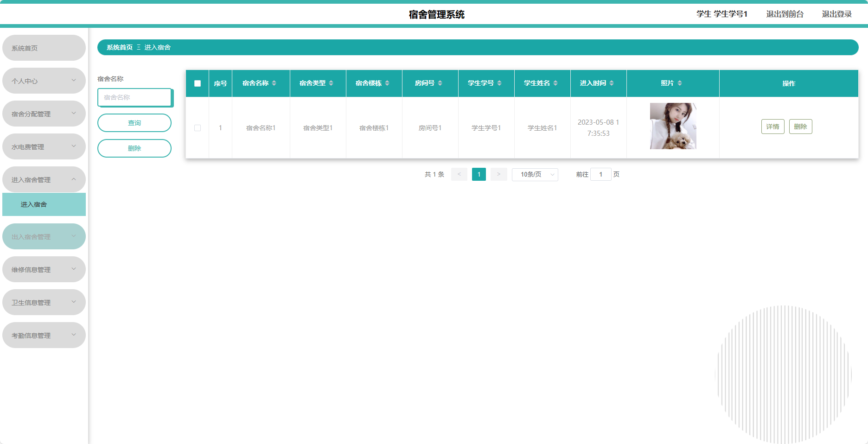
Task: Expand 水电费管理 sidebar menu
Action: (x=44, y=146)
